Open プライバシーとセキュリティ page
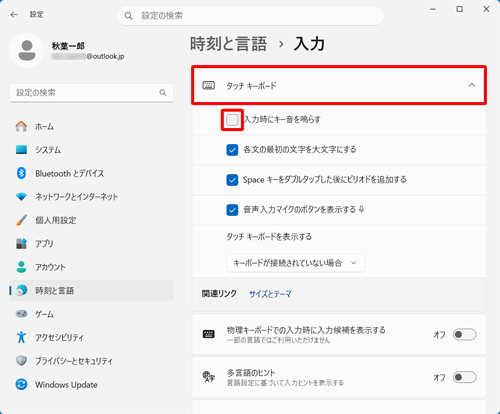Image resolution: width=500 pixels, height=414 pixels. tap(92, 361)
